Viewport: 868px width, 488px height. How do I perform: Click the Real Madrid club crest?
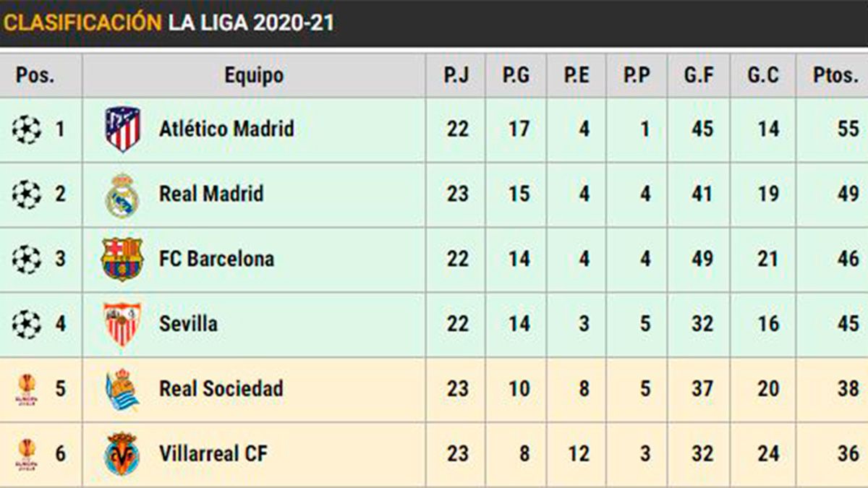coord(122,195)
